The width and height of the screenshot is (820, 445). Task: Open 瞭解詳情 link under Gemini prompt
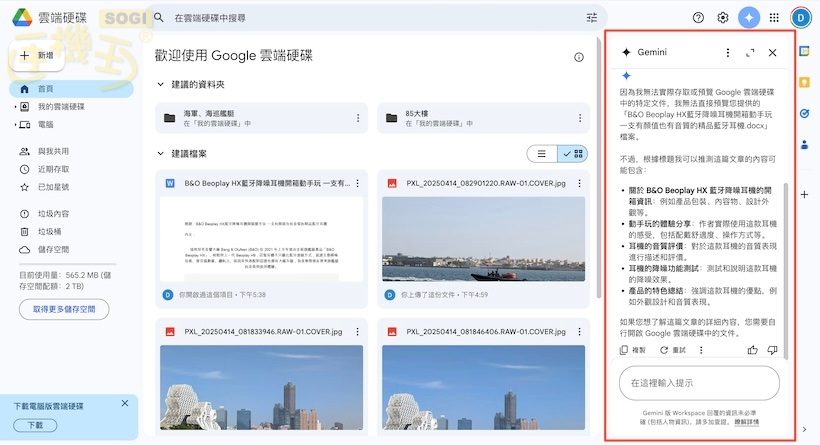(x=747, y=421)
